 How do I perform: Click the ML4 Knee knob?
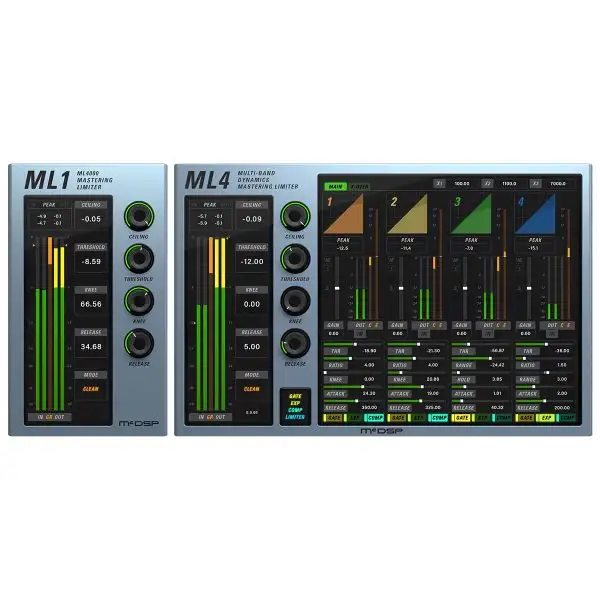point(294,302)
